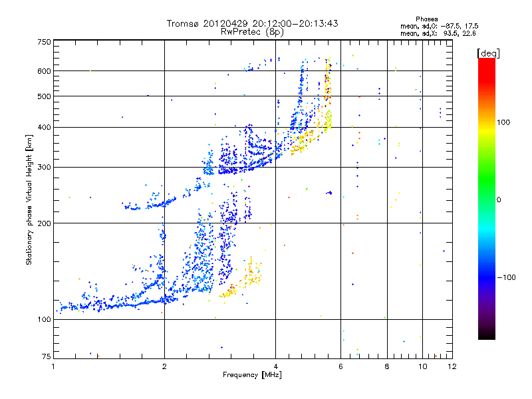This screenshot has height=399, width=532.
Task: Click the x-axis tick label '2'
Action: [x=164, y=366]
